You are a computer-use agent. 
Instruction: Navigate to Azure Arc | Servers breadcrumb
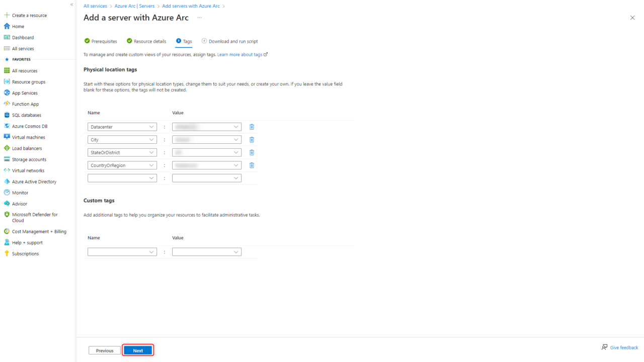point(134,6)
